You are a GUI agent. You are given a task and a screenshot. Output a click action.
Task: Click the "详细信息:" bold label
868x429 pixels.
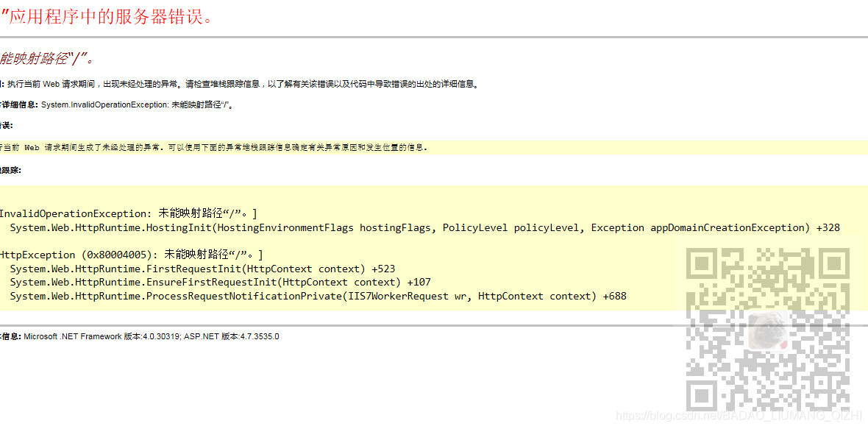(21, 104)
